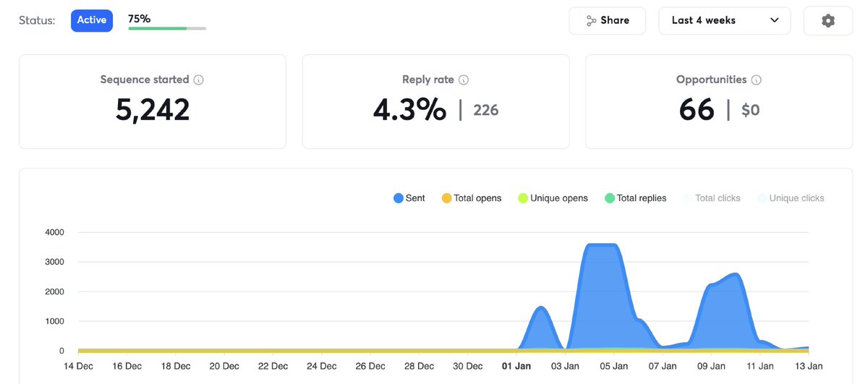Click the $0 opportunities amount
Viewport: 868px width, 384px height.
point(751,111)
